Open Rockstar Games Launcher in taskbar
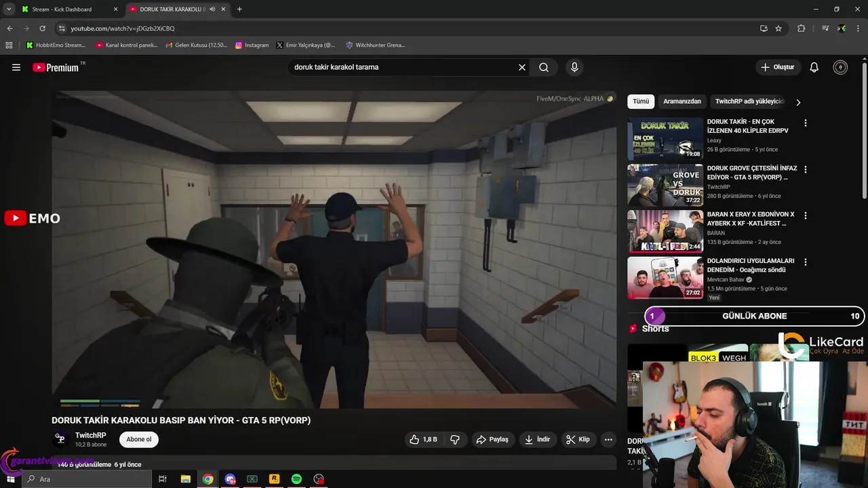Image resolution: width=868 pixels, height=488 pixels. point(274,479)
